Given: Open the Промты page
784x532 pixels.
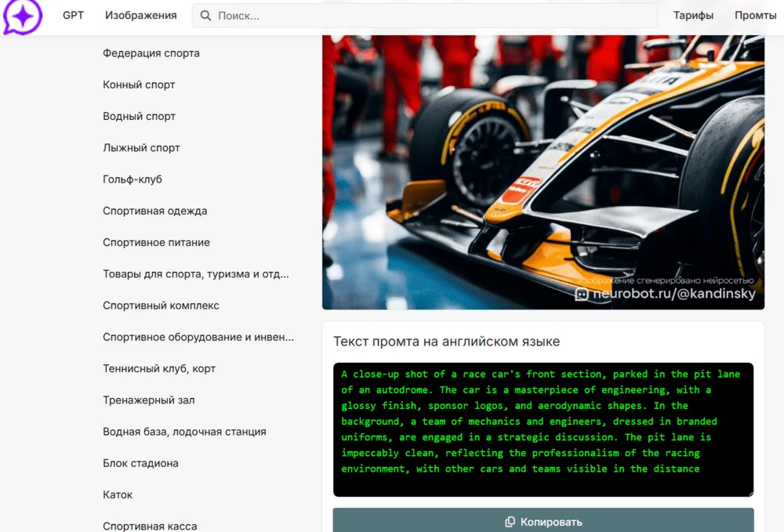Looking at the screenshot, I should pyautogui.click(x=755, y=16).
